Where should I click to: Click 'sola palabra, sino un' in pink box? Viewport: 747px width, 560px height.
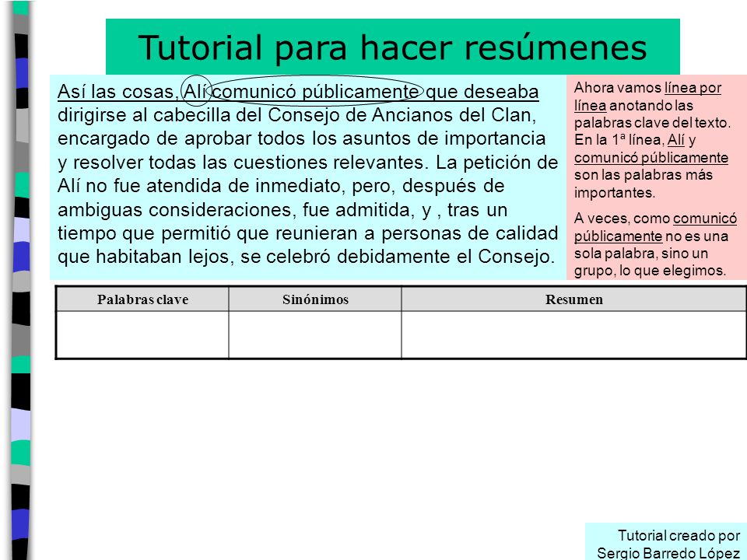click(640, 253)
